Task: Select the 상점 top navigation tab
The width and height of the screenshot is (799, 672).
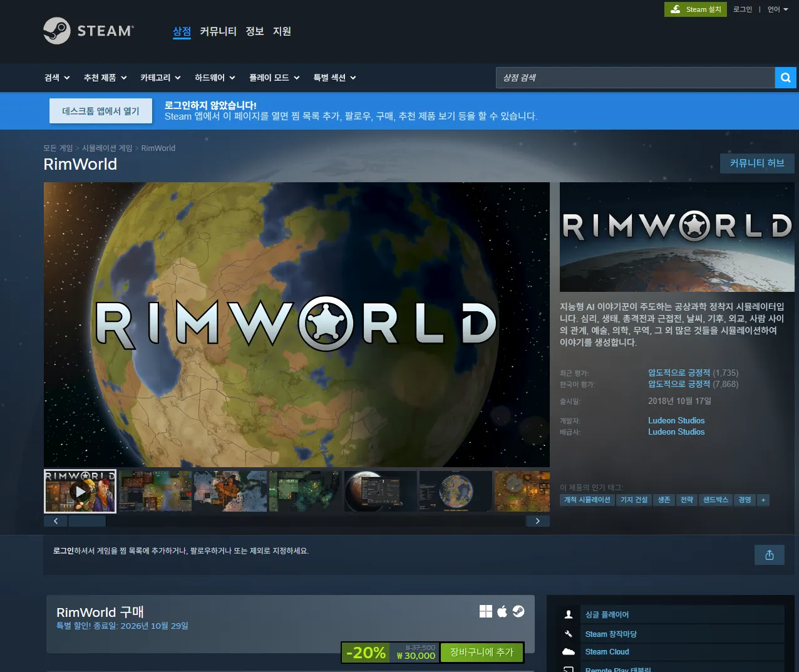Action: coord(182,31)
